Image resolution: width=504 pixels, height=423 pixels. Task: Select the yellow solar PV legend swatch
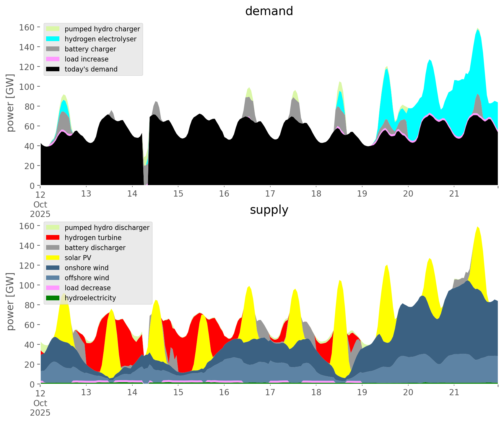[x=53, y=258]
